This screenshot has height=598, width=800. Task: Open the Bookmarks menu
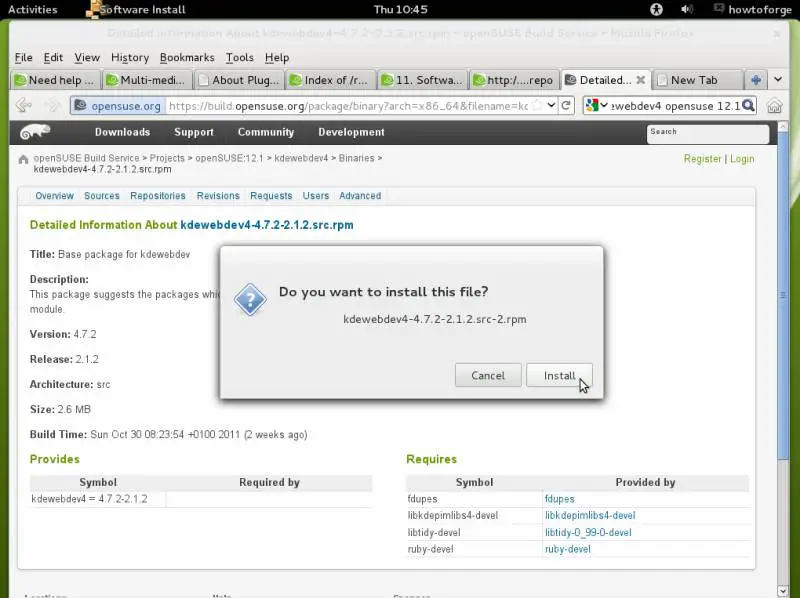[187, 58]
